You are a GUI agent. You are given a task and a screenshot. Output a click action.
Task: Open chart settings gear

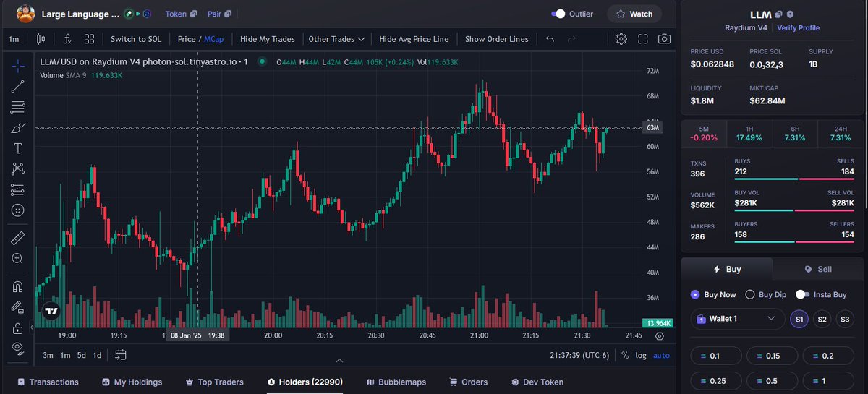[x=621, y=39]
